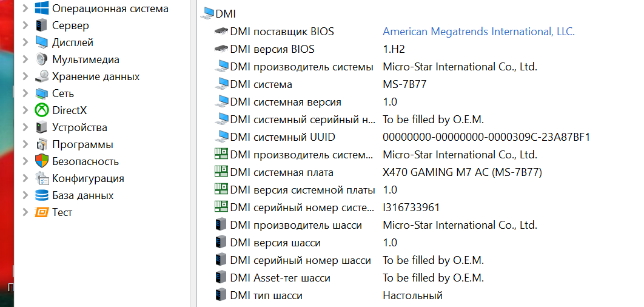Click the DMI header computer icon
This screenshot has width=644, height=307.
(x=207, y=13)
